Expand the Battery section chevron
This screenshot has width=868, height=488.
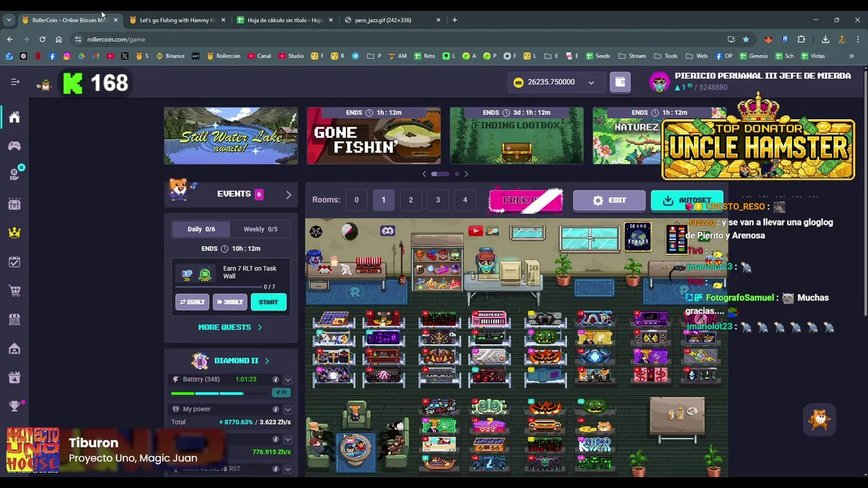coord(288,380)
